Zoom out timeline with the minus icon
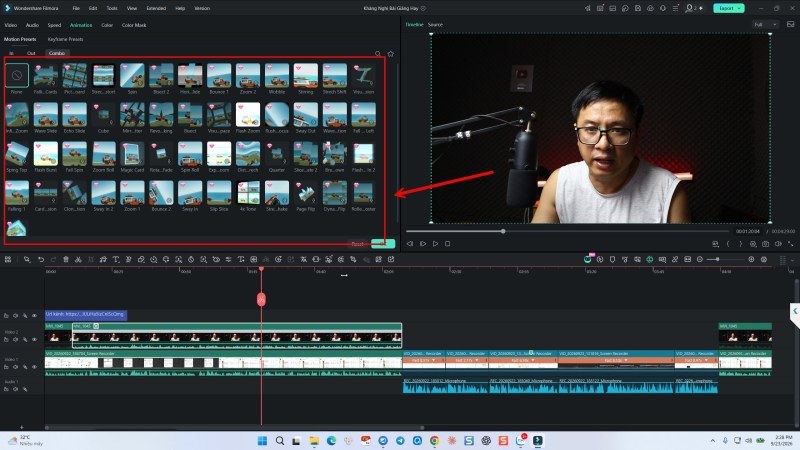 tap(700, 260)
